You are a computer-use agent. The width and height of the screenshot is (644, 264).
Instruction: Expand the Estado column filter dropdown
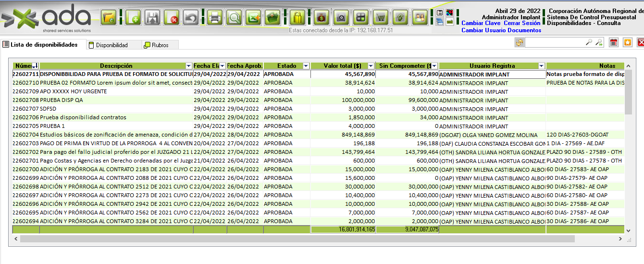pos(306,66)
